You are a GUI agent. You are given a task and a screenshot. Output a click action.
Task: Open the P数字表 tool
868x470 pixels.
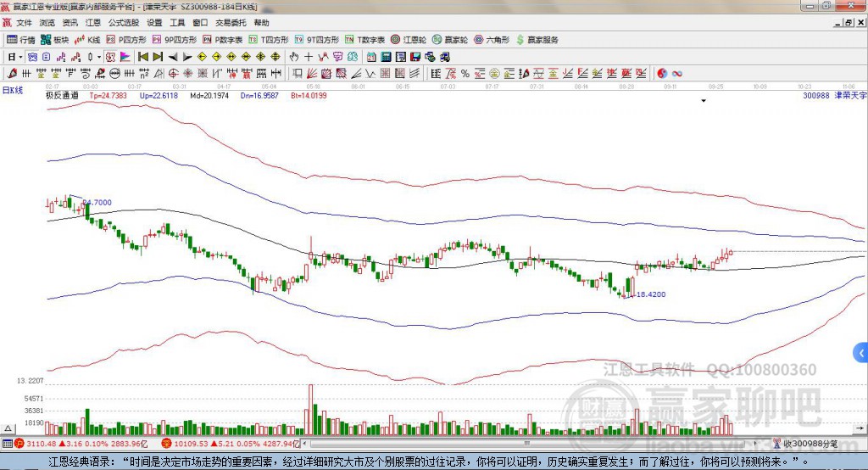tap(223, 40)
